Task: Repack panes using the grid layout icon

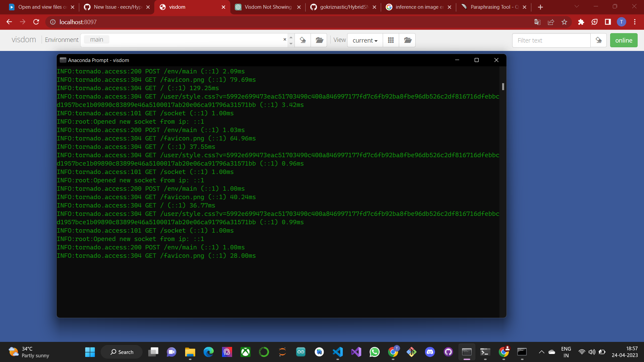Action: click(390, 40)
